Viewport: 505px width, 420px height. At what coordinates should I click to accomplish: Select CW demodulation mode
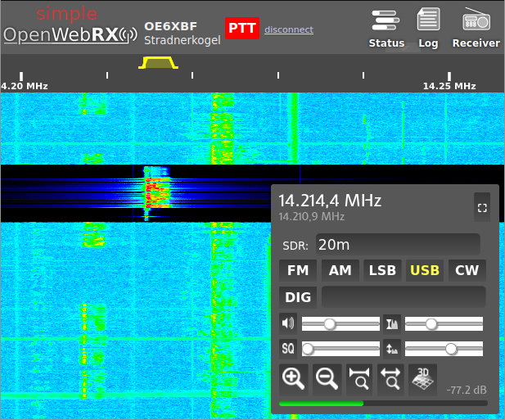tap(467, 270)
